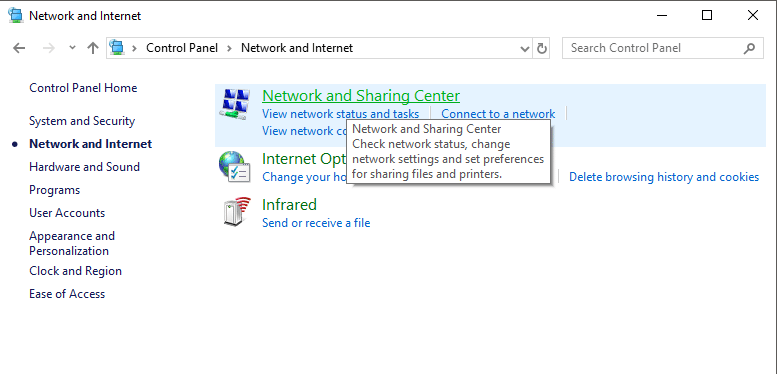The height and width of the screenshot is (374, 777).
Task: Click the search magnifier icon
Action: [x=750, y=48]
